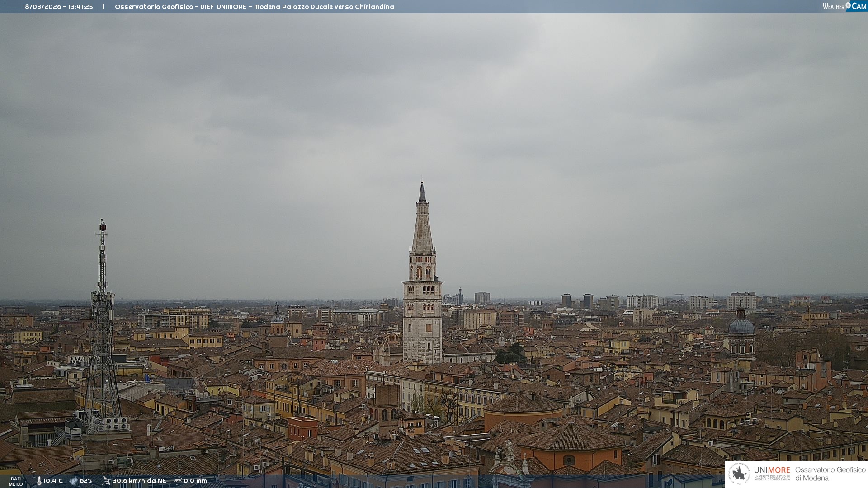Click the UNIMORE round seal emblem

[739, 474]
